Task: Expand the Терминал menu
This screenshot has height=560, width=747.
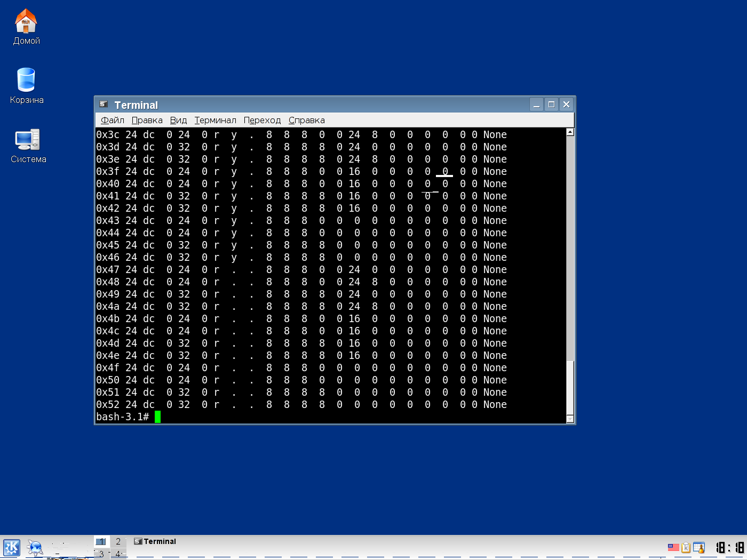Action: click(215, 120)
